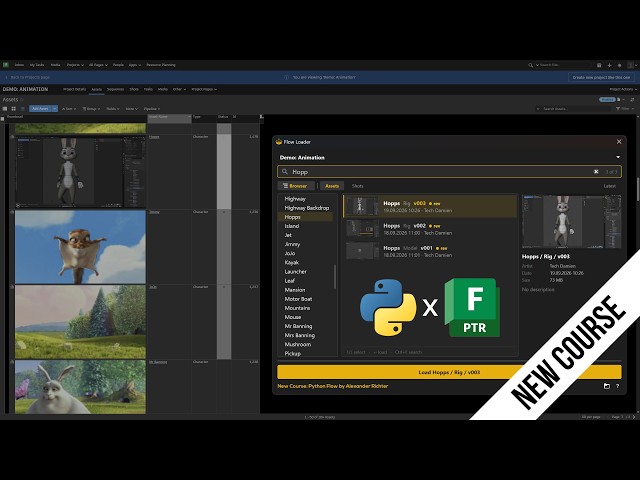Click Create new project like this one
640x480 pixels.
coord(601,77)
